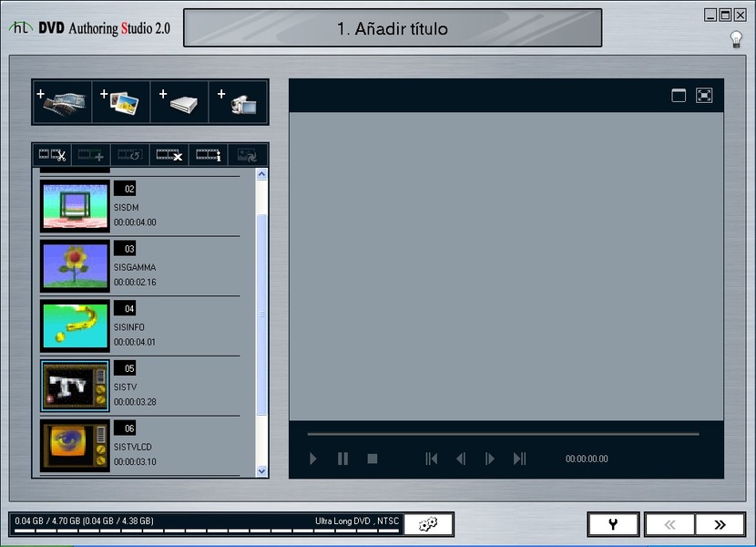
Task: Select the SISGAMMA flower thumbnail
Action: pos(75,266)
